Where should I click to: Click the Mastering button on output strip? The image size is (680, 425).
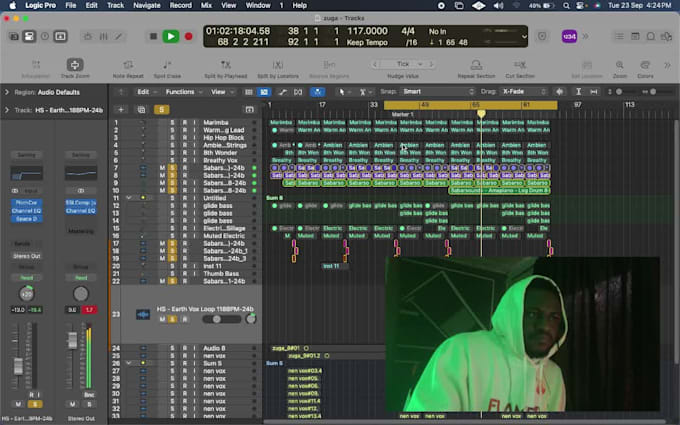(81, 231)
